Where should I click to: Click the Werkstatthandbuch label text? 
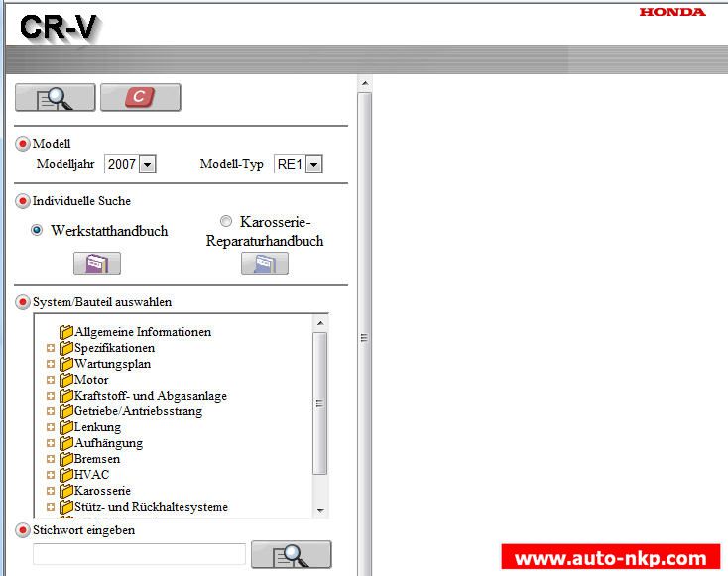[x=109, y=231]
